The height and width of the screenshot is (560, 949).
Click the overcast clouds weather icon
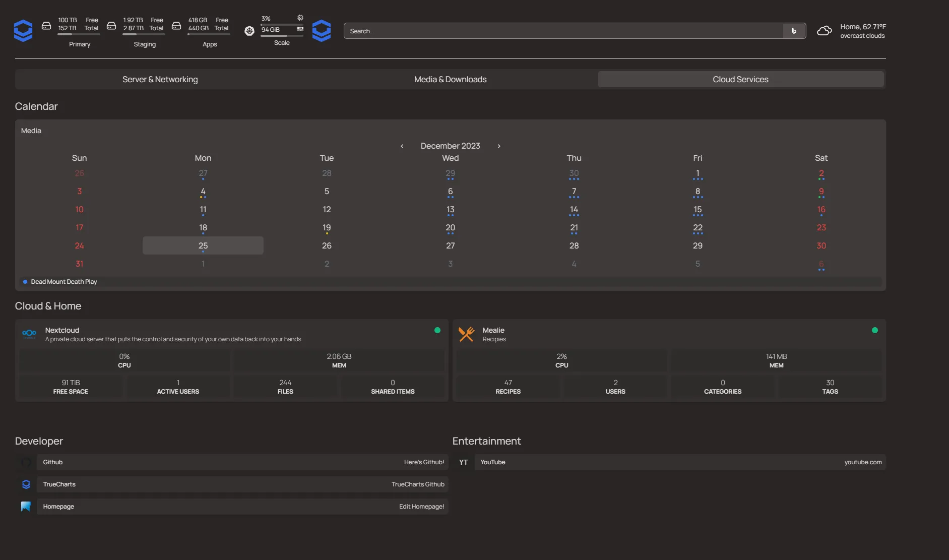coord(825,31)
